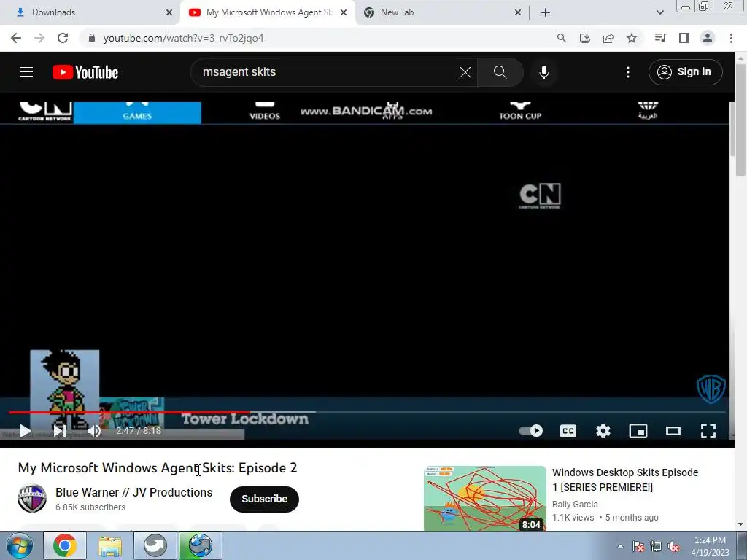Open File Explorer from the taskbar
The height and width of the screenshot is (560, 747).
click(110, 545)
